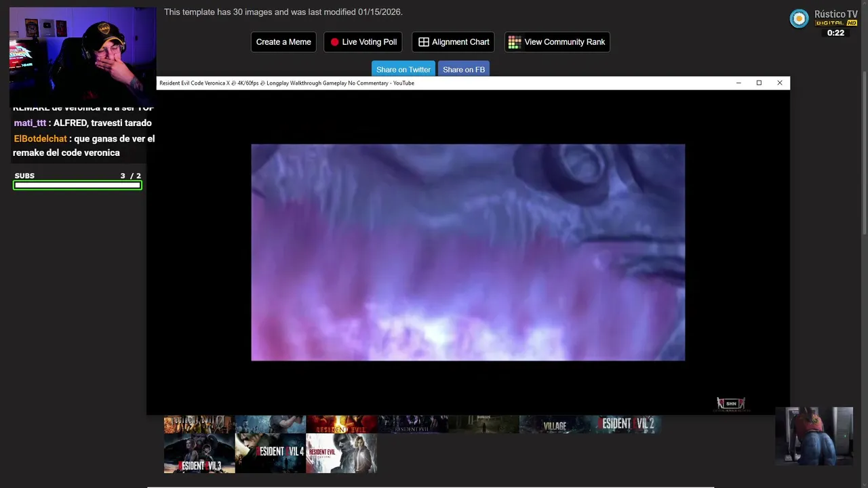Select the Resident Evil 4 thumbnail

coord(271,453)
